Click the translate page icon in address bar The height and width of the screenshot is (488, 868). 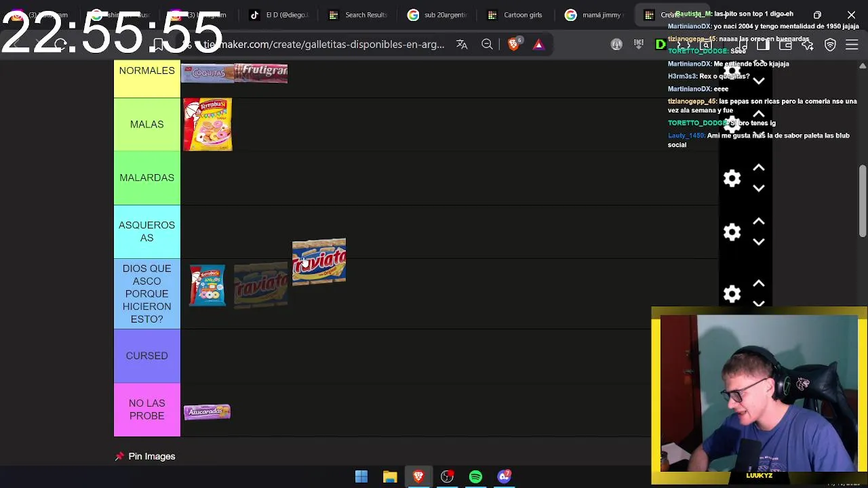pyautogui.click(x=462, y=44)
